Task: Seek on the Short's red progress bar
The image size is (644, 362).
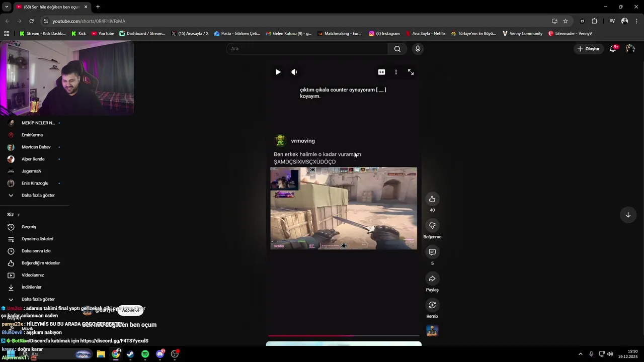Action: coord(344,335)
